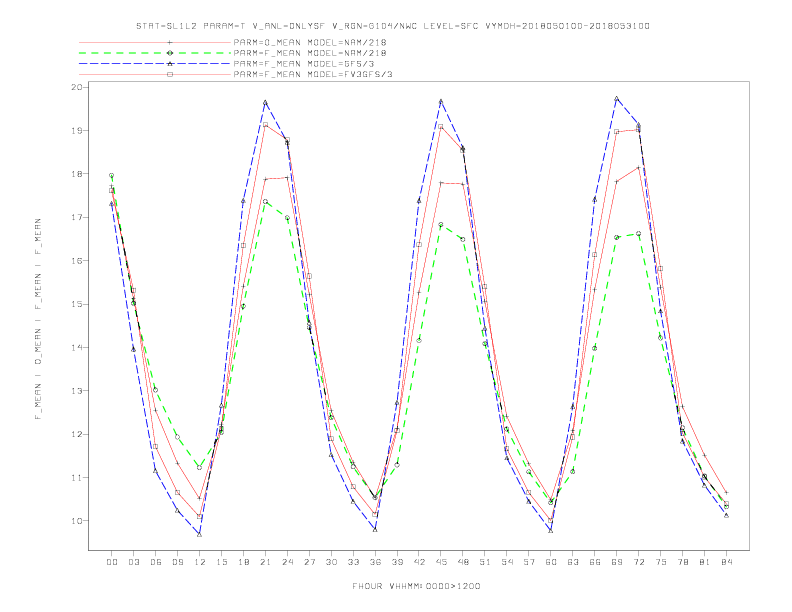Screen dimensions: 792x612
Task: Click the green NAM circle data point at hour 00
Action: [x=112, y=176]
